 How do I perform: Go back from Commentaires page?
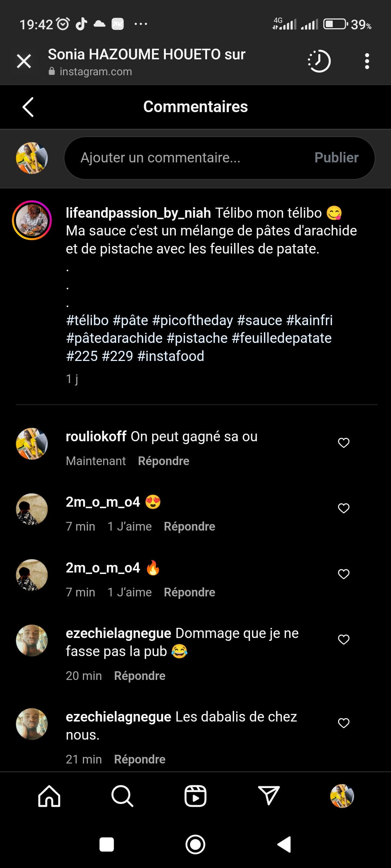click(x=28, y=107)
